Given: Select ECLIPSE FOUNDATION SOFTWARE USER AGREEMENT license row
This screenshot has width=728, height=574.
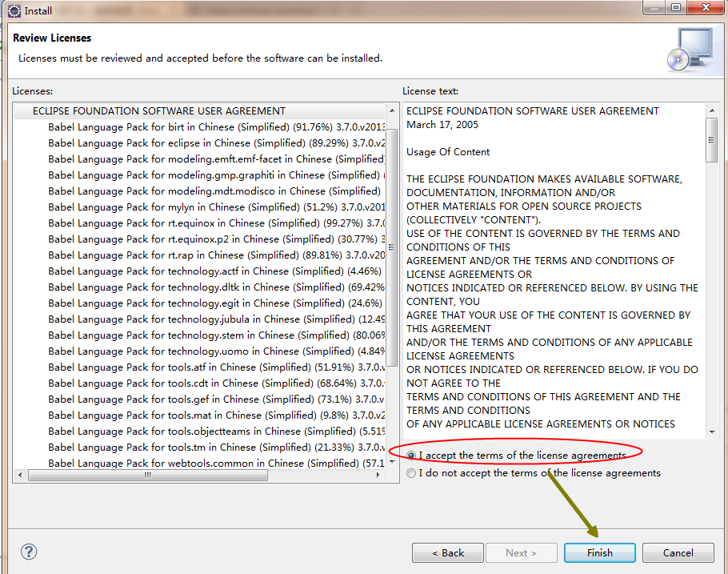Looking at the screenshot, I should coord(200,111).
